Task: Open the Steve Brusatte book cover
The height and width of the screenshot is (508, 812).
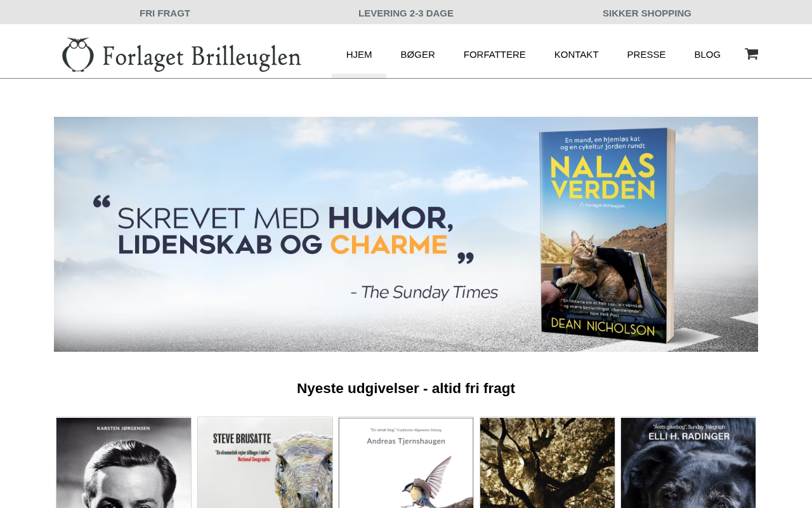Action: tap(265, 463)
